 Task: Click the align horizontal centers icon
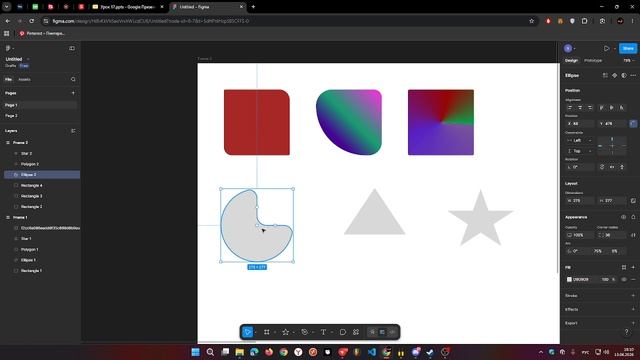[580, 108]
